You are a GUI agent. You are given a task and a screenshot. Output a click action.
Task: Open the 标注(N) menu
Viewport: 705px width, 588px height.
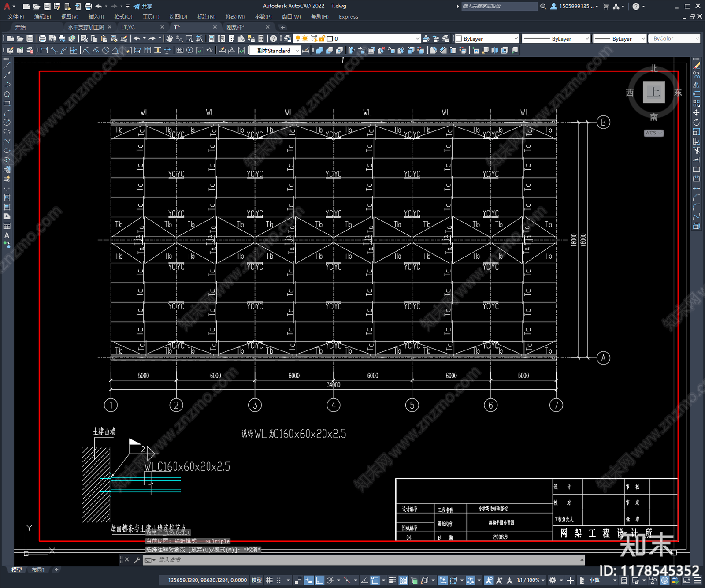pyautogui.click(x=206, y=17)
